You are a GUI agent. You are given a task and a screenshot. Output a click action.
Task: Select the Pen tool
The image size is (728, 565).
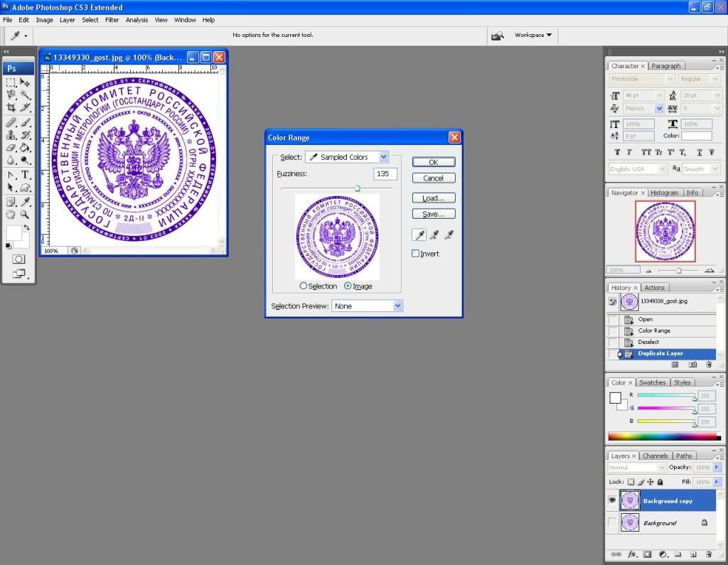(x=11, y=175)
